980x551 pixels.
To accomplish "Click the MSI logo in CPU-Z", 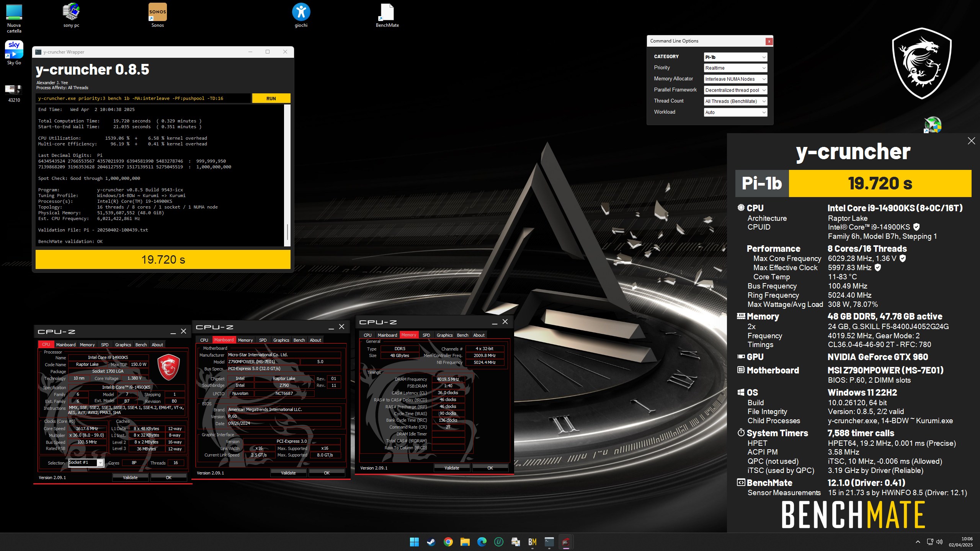I will coord(168,367).
